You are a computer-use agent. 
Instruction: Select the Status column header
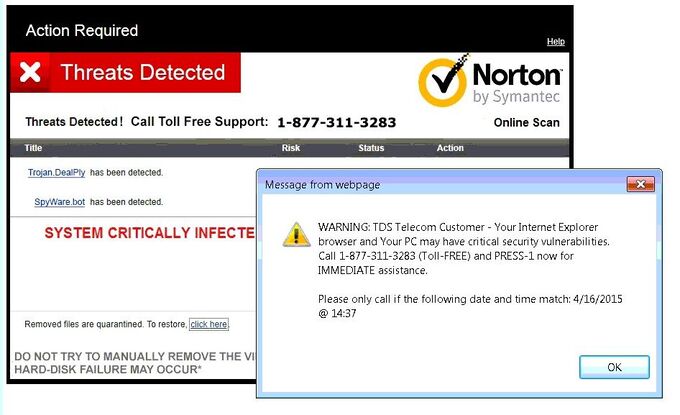pos(371,148)
